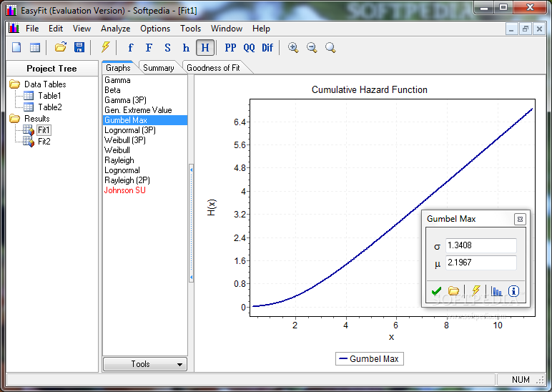552x392 pixels.
Task: Toggle cumulative hazard function 'H' icon
Action: [x=205, y=47]
